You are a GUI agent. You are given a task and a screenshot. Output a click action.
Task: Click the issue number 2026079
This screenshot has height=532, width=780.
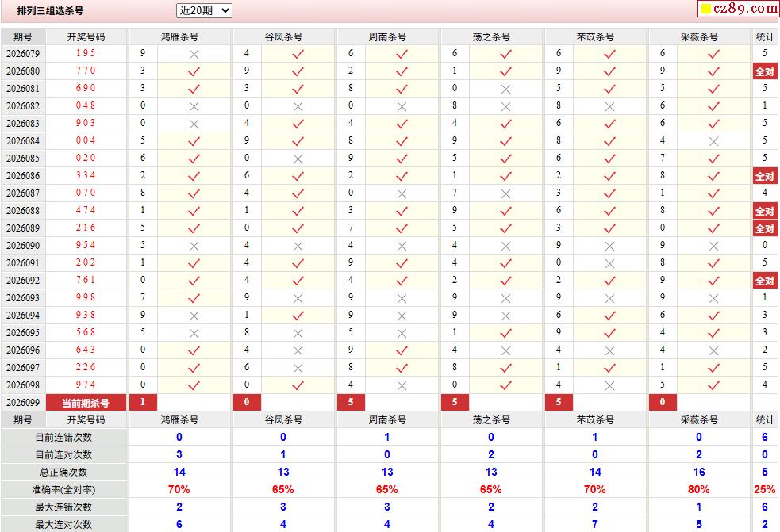pyautogui.click(x=23, y=53)
